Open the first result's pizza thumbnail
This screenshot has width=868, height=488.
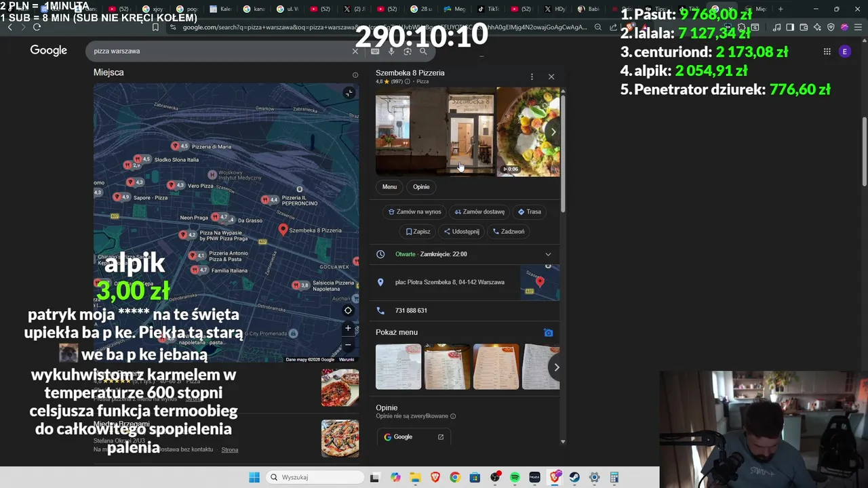340,388
